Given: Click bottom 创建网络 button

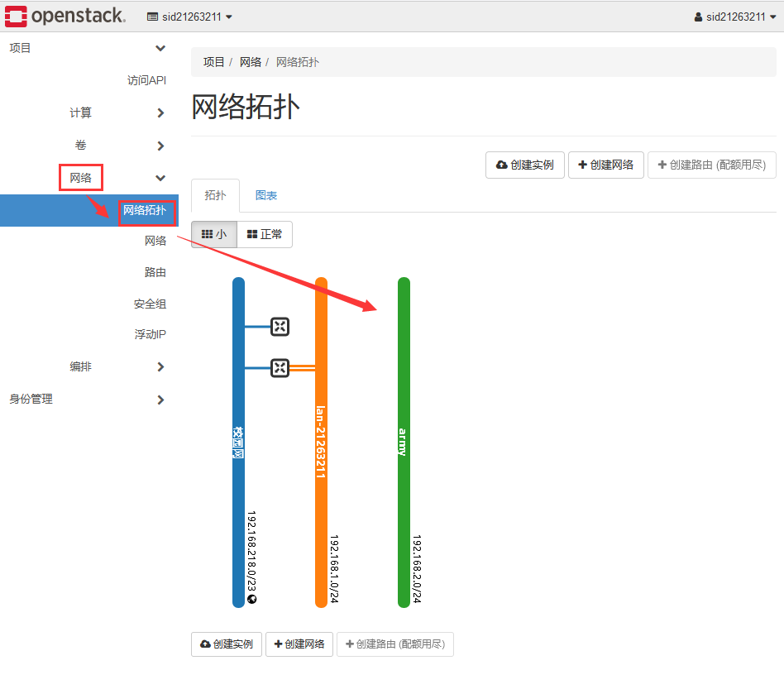Looking at the screenshot, I should coord(299,644).
